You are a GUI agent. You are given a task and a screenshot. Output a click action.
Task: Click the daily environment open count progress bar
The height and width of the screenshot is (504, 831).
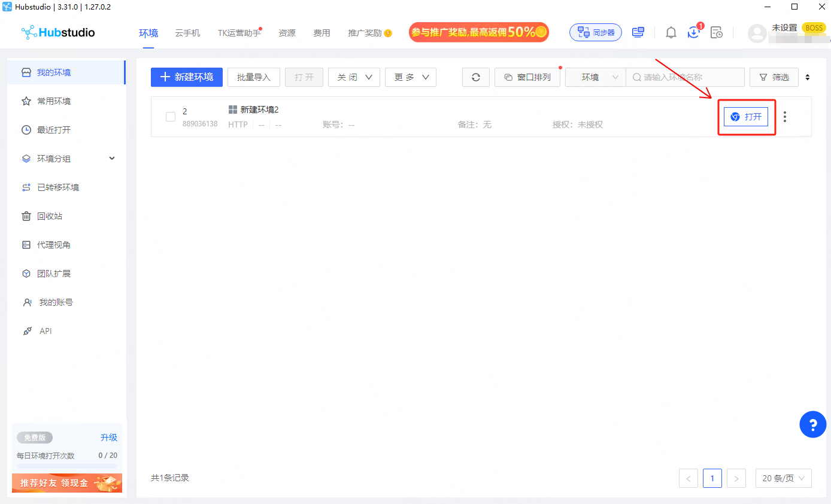click(x=67, y=466)
